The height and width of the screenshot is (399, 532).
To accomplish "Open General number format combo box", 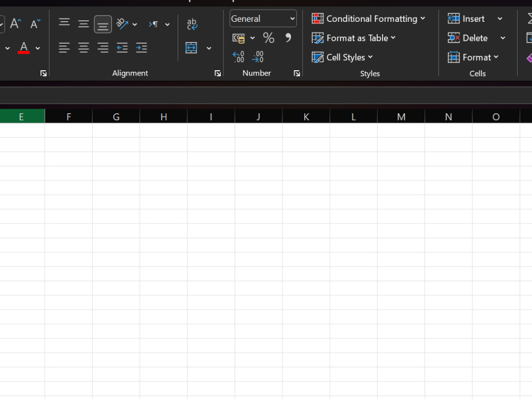I will (263, 19).
